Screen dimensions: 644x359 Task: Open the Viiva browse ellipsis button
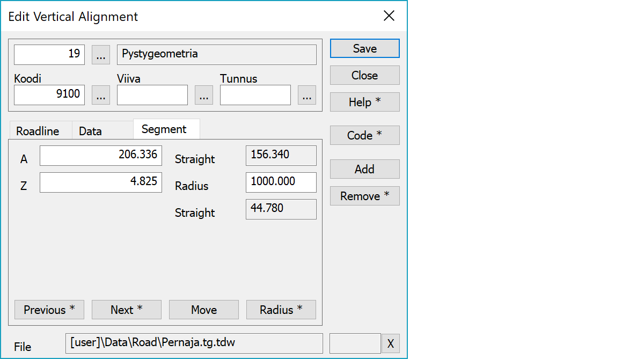[203, 95]
